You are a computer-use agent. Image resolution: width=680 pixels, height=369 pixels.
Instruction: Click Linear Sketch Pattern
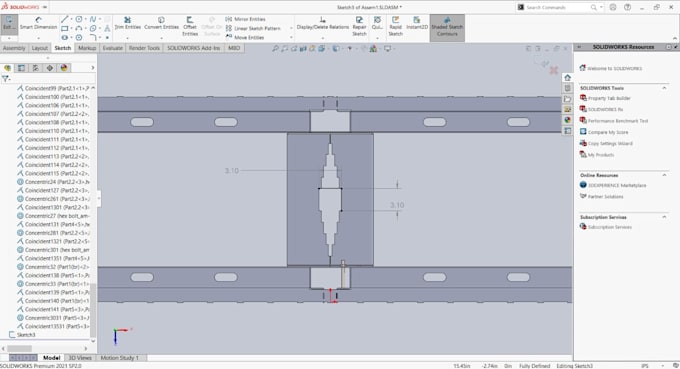[x=253, y=28]
